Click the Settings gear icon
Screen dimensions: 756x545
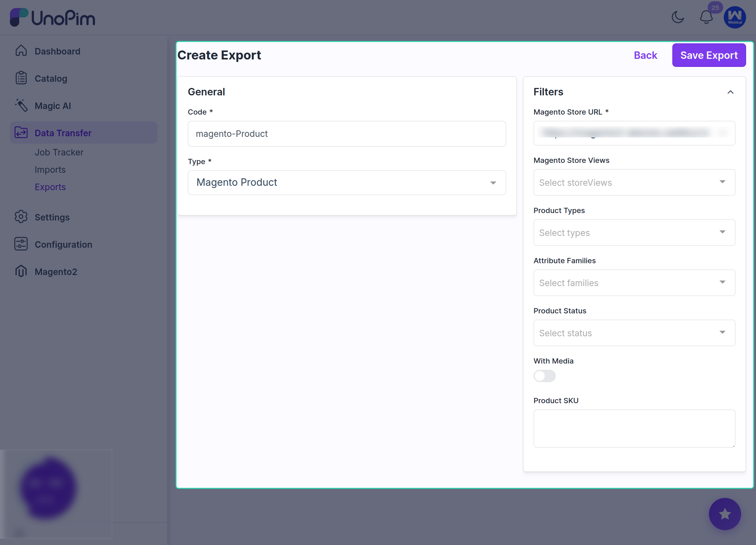click(21, 217)
